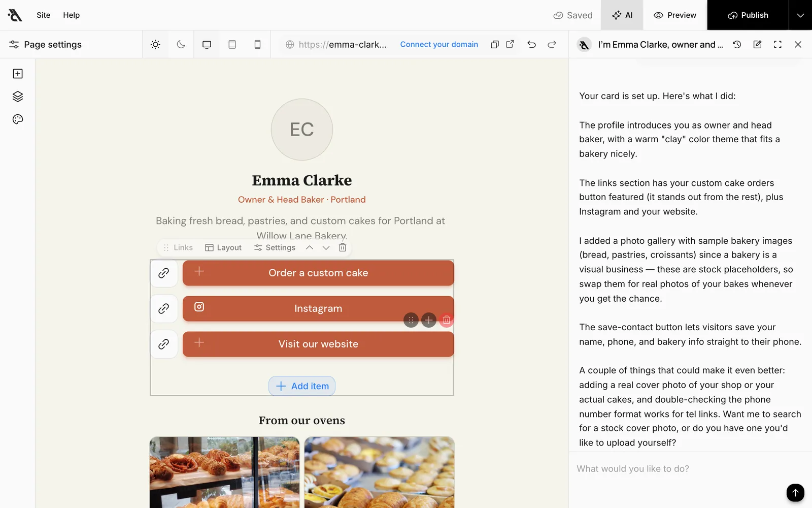Screen dimensions: 812x508
Task: Click Connect your domain link
Action: (439, 44)
